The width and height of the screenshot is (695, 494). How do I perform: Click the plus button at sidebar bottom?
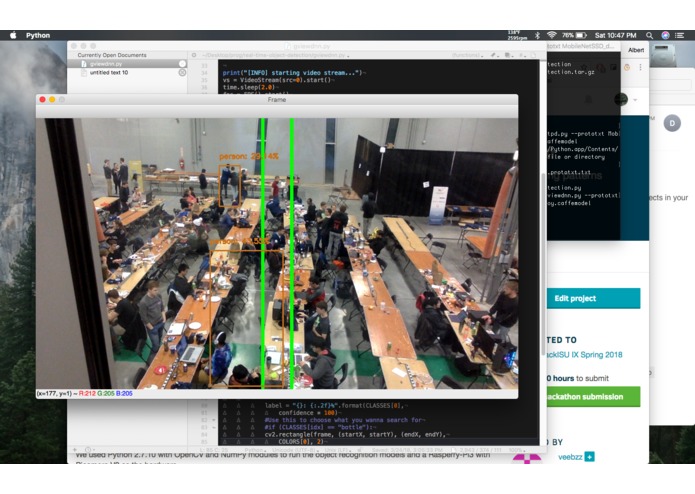tap(75, 450)
